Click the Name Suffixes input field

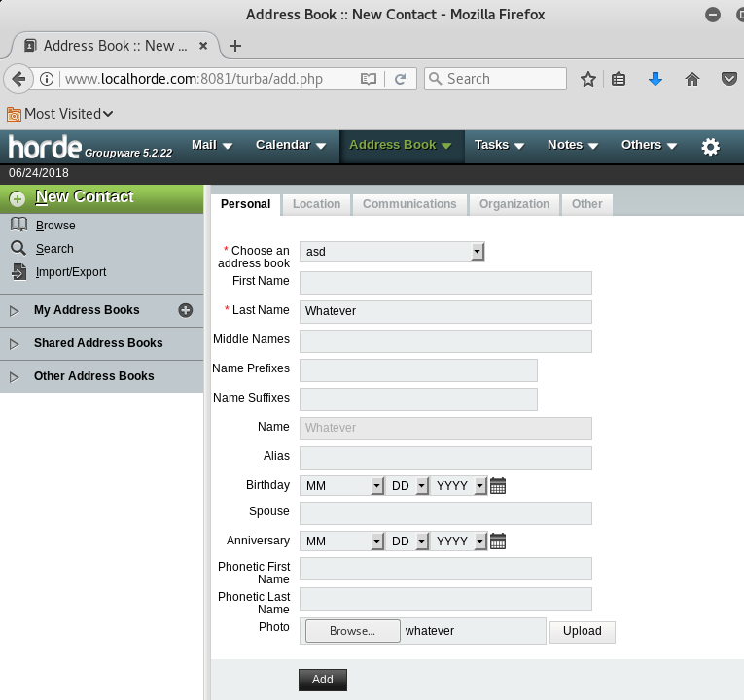coord(418,400)
